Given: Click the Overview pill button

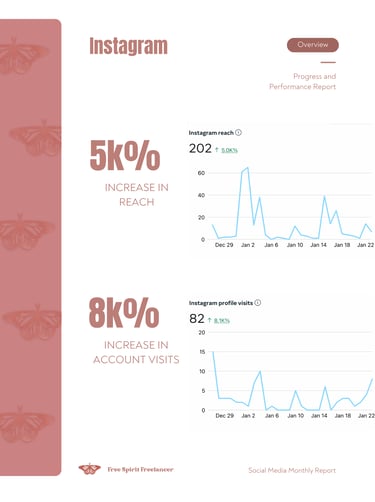Looking at the screenshot, I should coord(313,45).
